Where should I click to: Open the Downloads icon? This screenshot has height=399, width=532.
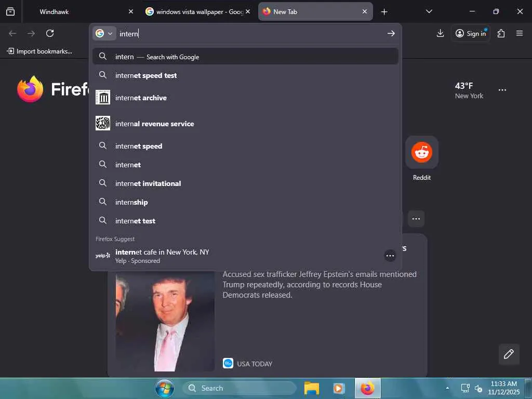coord(440,33)
